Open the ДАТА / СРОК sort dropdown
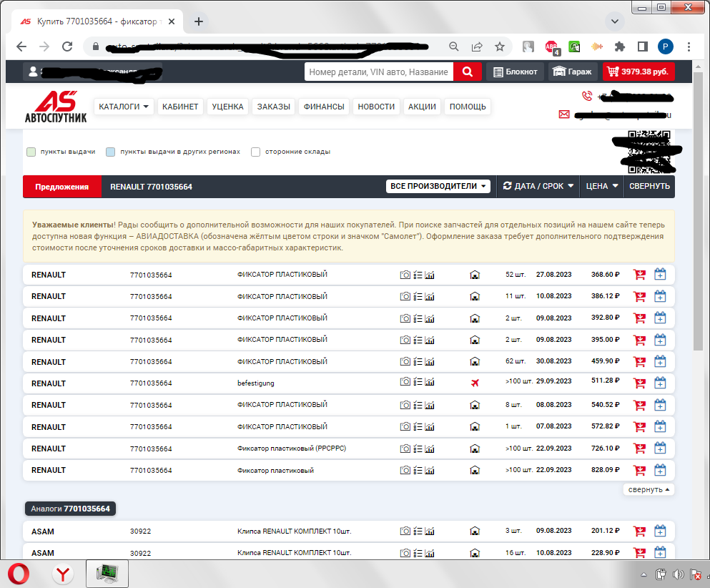710x588 pixels. (538, 186)
